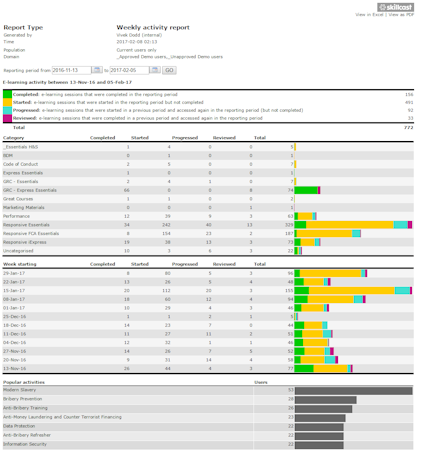Click the cyan Progressed legend swatch

(7, 110)
